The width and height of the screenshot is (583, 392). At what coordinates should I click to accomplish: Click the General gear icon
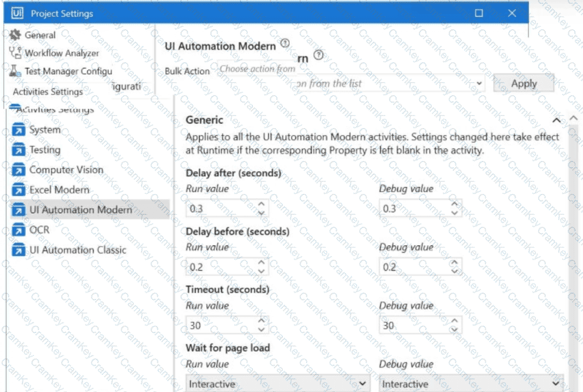(15, 35)
